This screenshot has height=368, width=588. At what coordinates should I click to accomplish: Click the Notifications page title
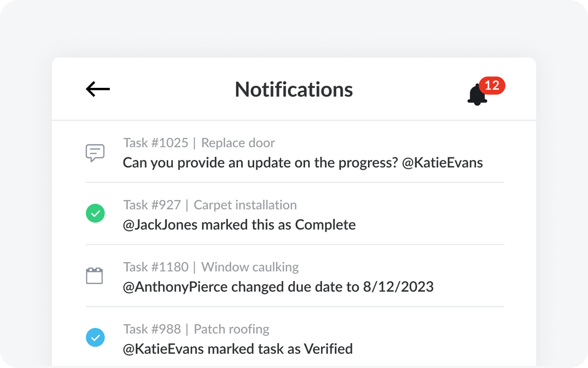coord(294,89)
